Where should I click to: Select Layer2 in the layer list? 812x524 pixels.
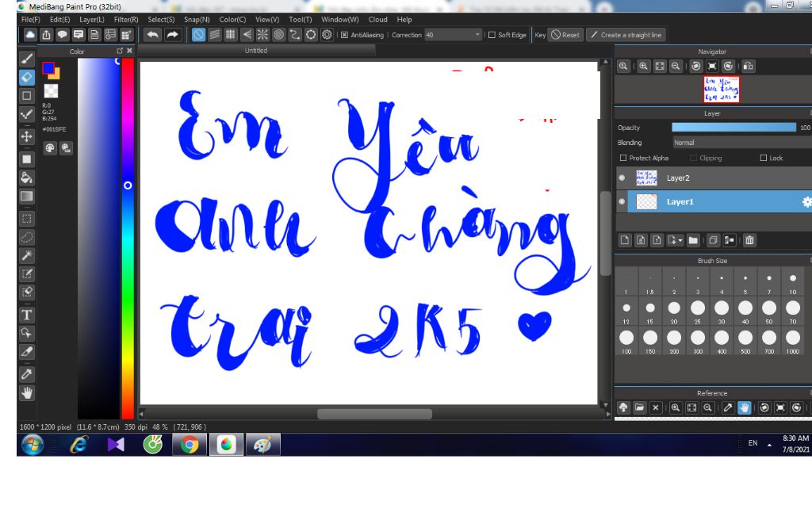click(720, 178)
